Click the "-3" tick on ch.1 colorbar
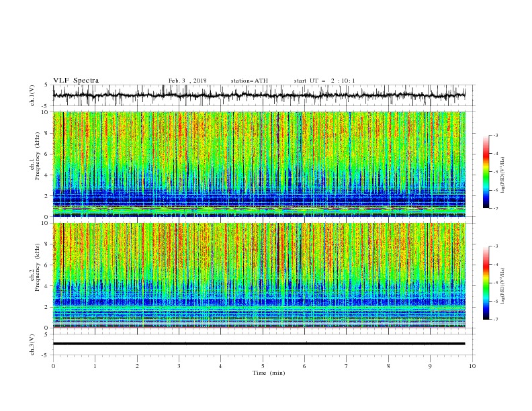Viewport: 532px width, 411px height. click(496, 135)
